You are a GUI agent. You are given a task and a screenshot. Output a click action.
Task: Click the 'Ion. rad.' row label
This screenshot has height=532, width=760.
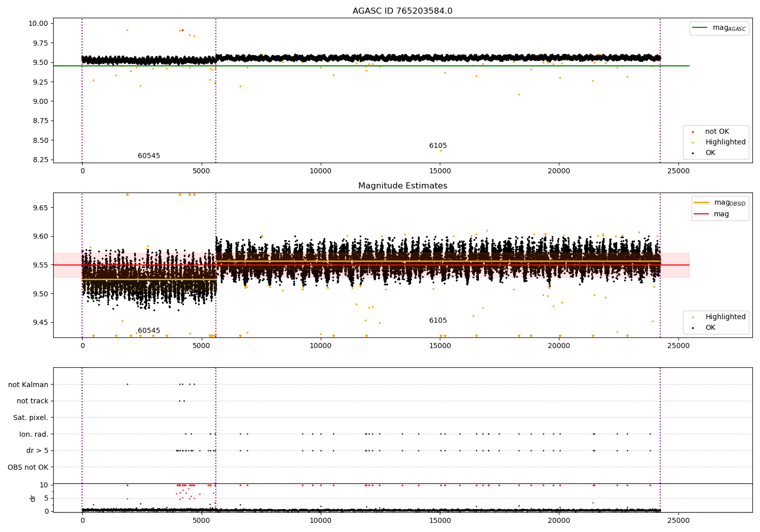pos(34,434)
